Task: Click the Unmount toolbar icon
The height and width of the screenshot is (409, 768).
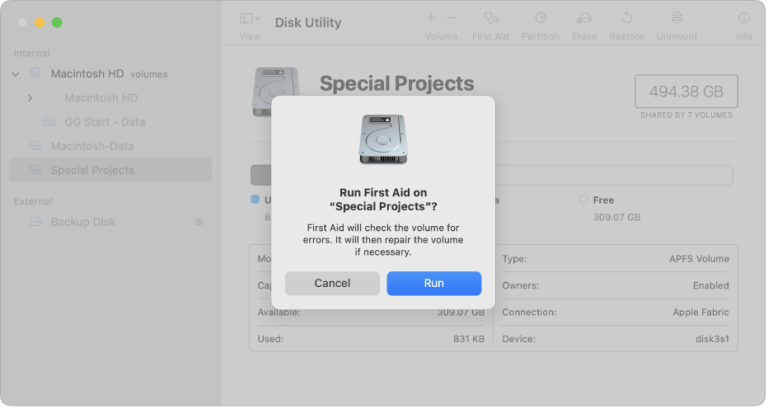Action: pyautogui.click(x=677, y=18)
